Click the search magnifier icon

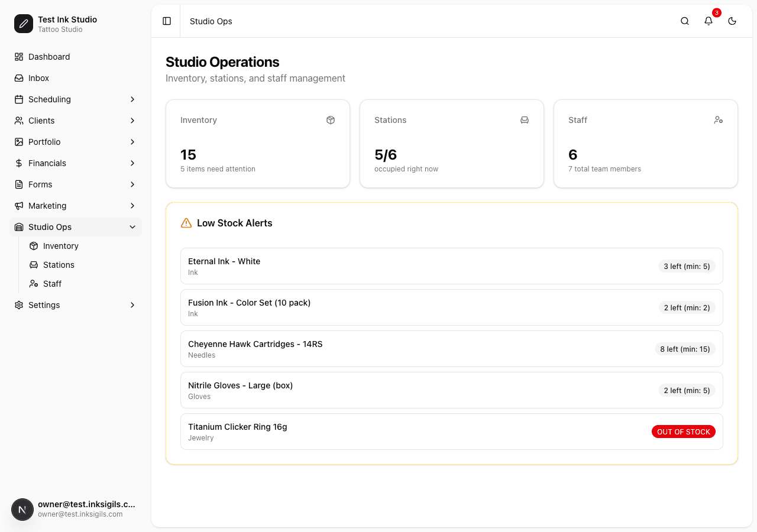684,21
